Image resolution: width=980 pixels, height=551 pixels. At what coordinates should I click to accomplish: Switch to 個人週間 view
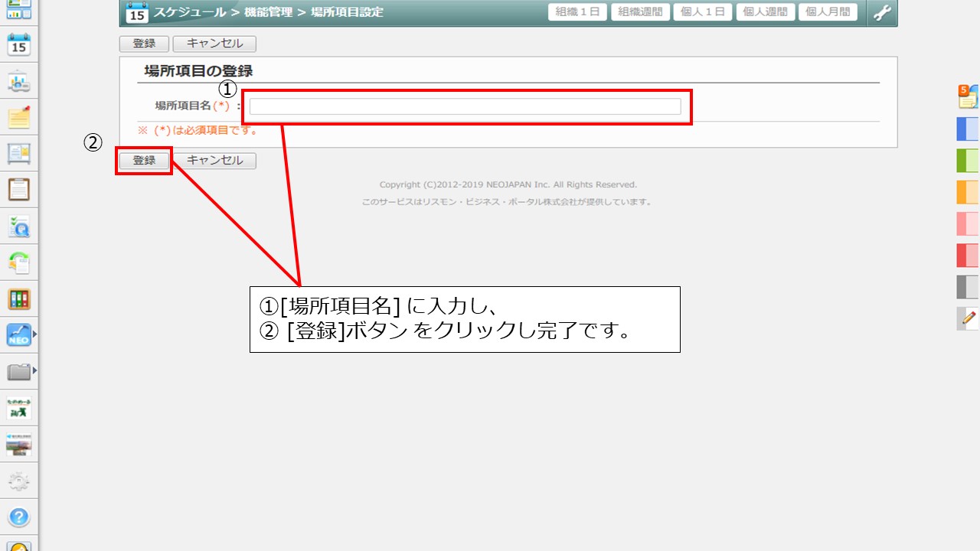pos(765,12)
